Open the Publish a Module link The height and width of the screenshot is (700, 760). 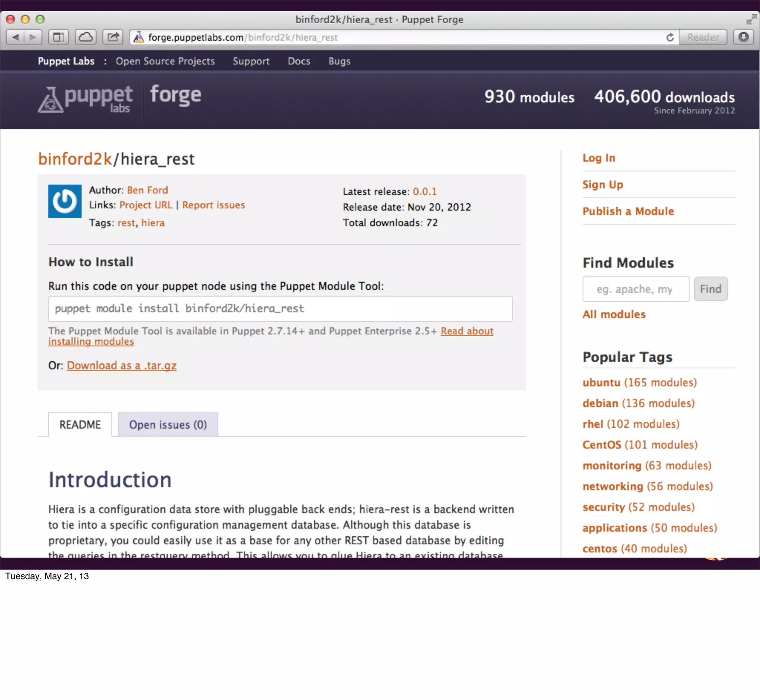coord(628,211)
